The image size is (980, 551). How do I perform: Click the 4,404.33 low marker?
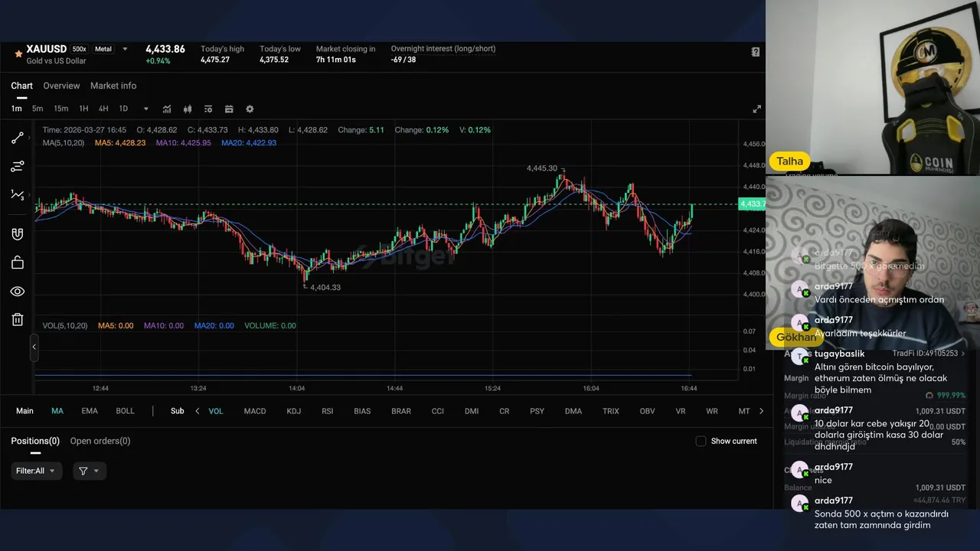click(325, 288)
